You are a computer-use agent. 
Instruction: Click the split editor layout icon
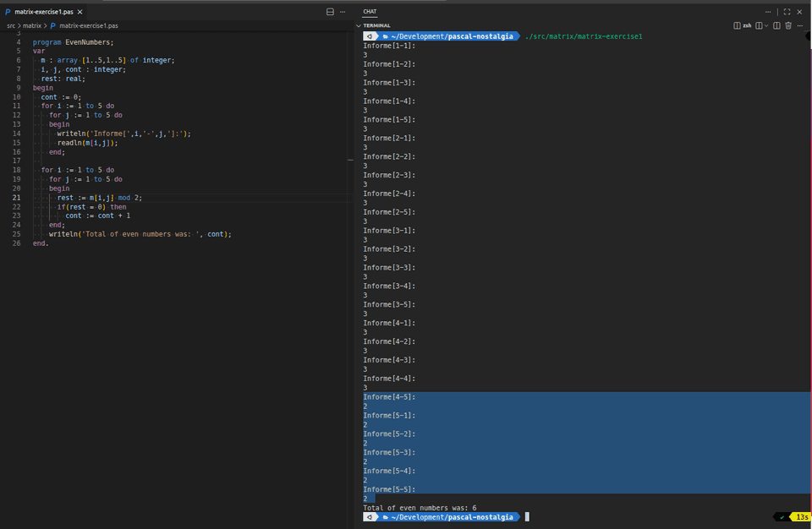[x=330, y=12]
